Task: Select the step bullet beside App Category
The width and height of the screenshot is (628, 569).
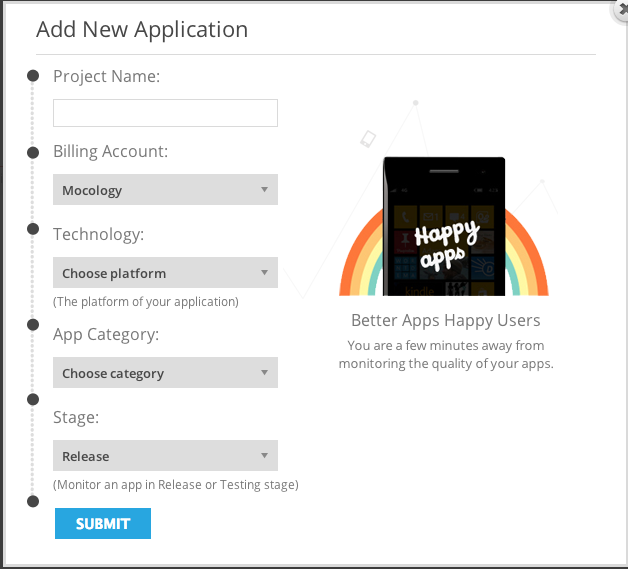Action: pyautogui.click(x=33, y=324)
